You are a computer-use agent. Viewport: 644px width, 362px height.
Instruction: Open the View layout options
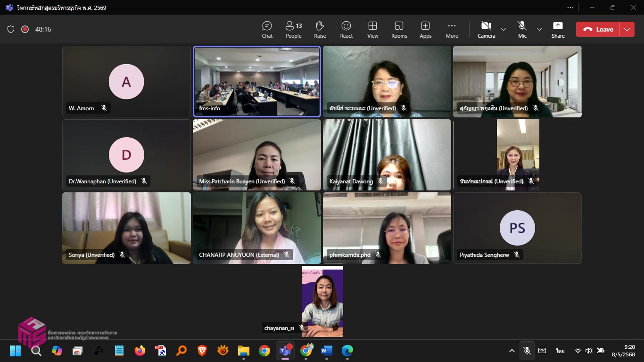pyautogui.click(x=372, y=29)
